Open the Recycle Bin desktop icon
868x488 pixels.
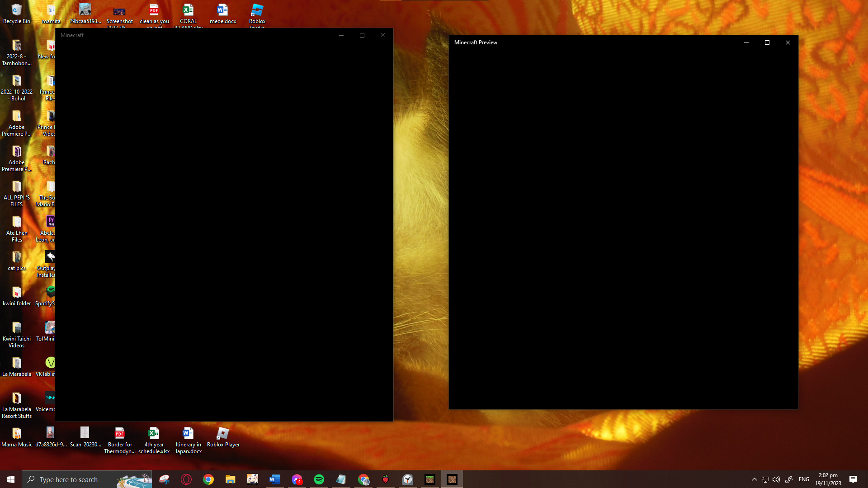click(17, 14)
